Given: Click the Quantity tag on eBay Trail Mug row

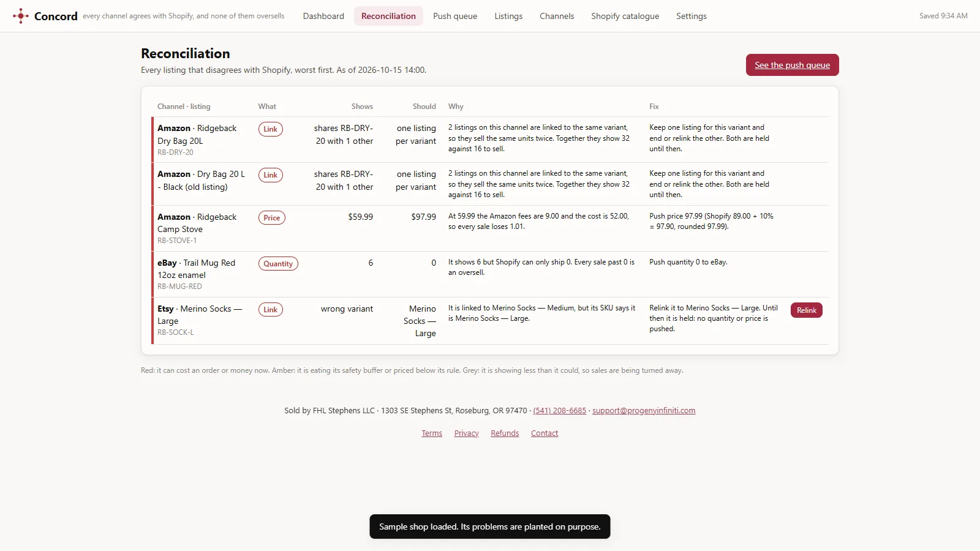Looking at the screenshot, I should click(x=278, y=264).
